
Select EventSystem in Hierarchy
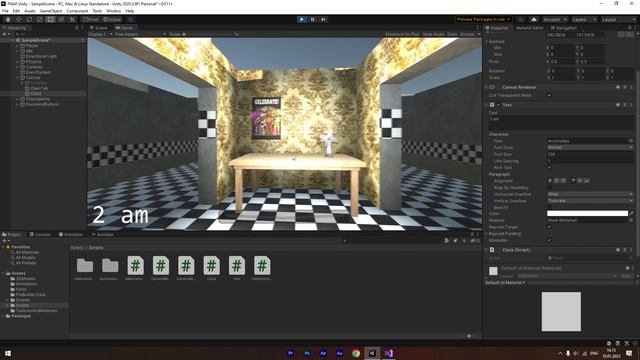tap(38, 72)
